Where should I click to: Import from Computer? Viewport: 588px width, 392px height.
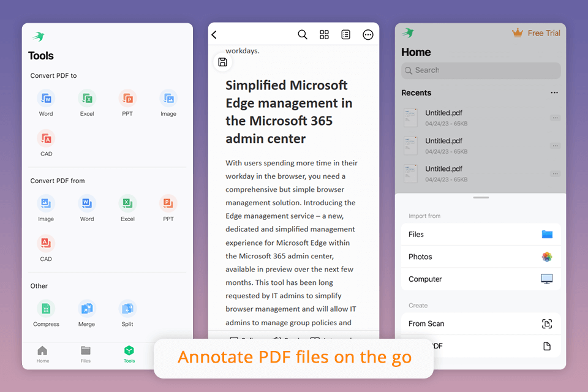(481, 279)
